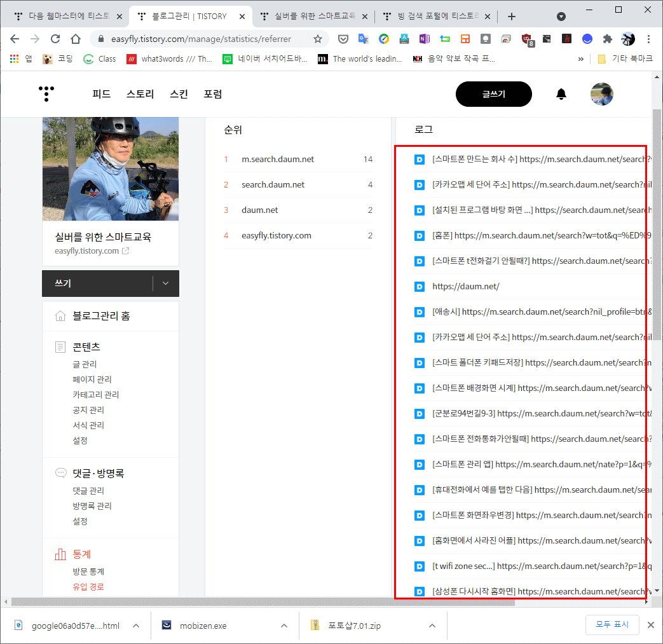
Task: Open a new browser tab
Action: pos(511,17)
